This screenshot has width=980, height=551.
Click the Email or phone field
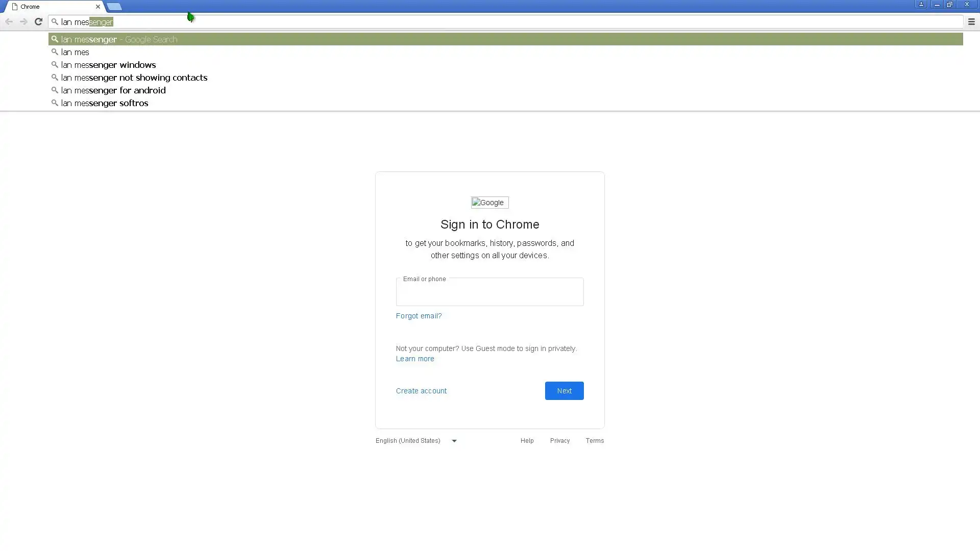[489, 293]
